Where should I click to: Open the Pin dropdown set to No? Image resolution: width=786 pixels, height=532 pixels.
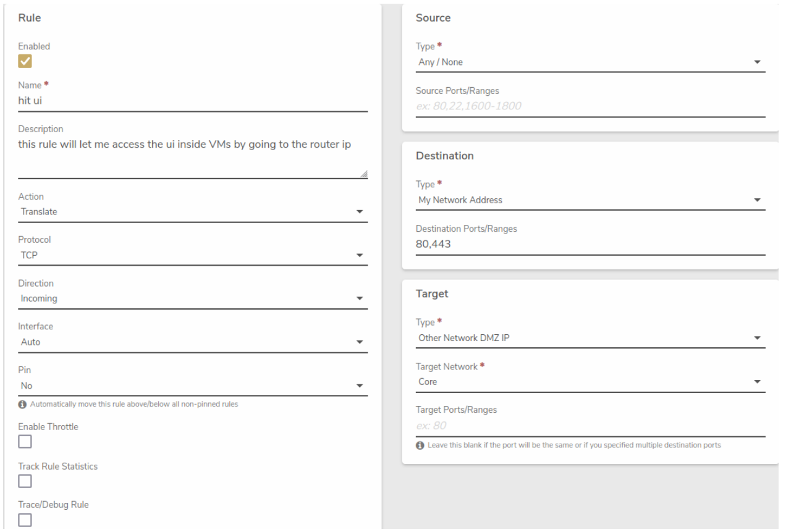click(x=193, y=385)
